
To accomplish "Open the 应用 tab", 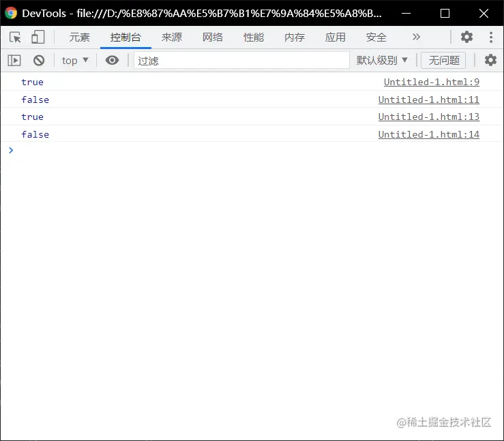I will 336,37.
